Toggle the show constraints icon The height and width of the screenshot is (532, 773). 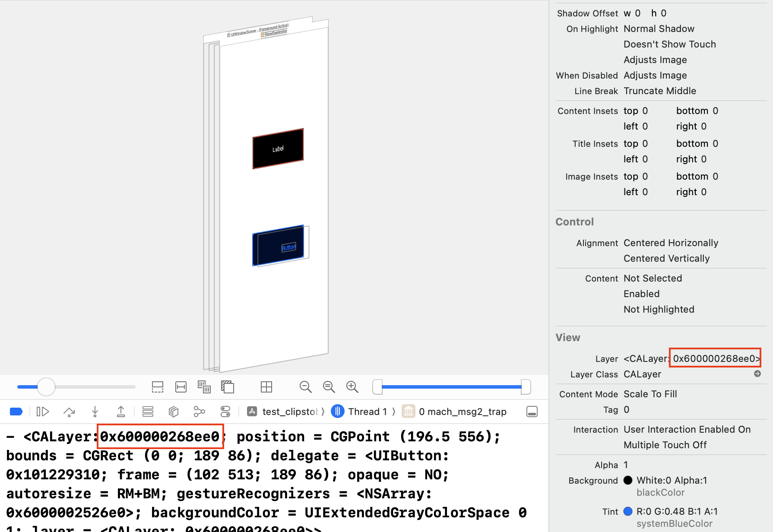(181, 387)
